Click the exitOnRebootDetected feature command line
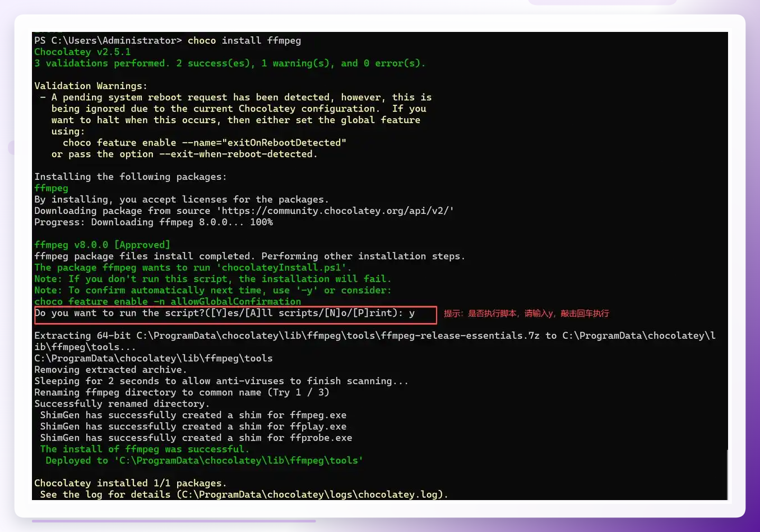Viewport: 760px width, 532px height. click(x=205, y=143)
